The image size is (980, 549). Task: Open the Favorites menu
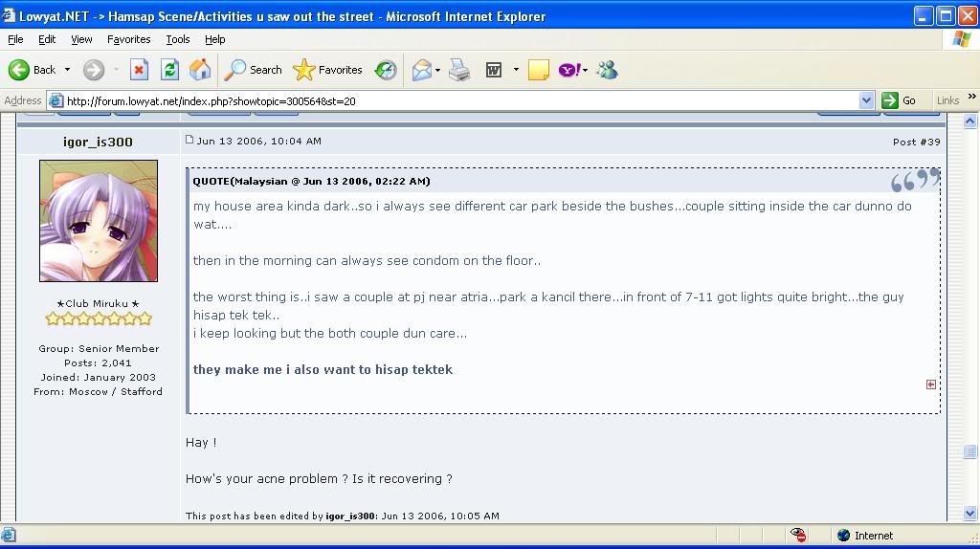129,39
